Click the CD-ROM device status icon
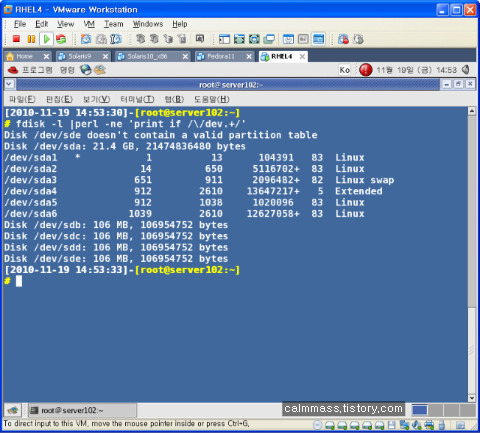The width and height of the screenshot is (480, 433). pyautogui.click(x=318, y=425)
